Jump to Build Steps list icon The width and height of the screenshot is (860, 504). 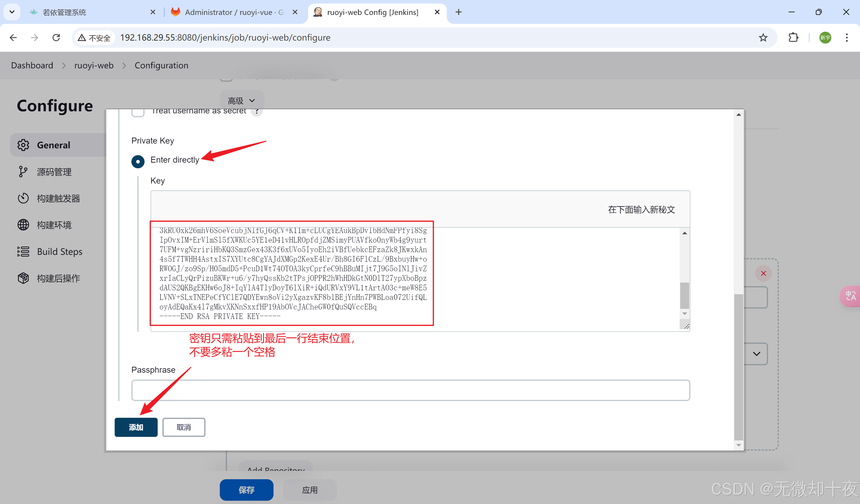click(x=23, y=251)
